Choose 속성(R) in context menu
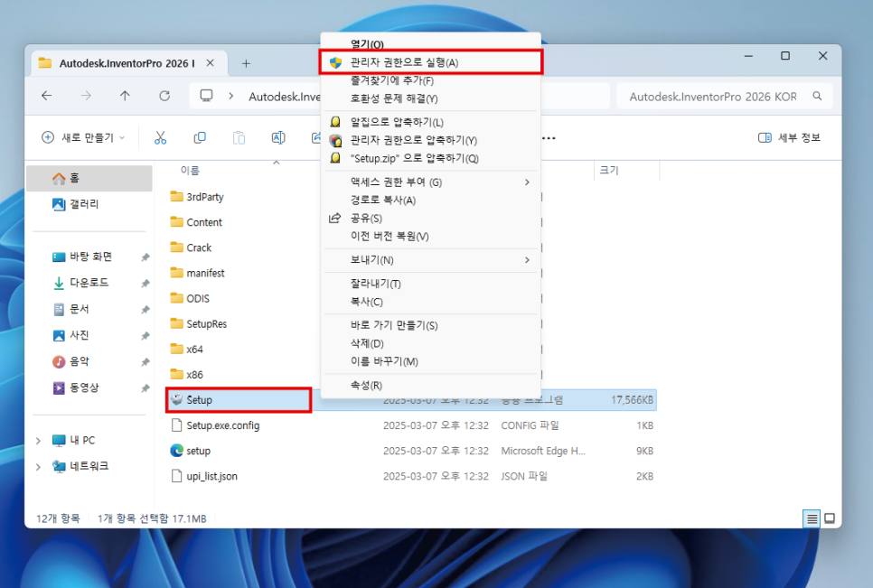 pyautogui.click(x=431, y=385)
